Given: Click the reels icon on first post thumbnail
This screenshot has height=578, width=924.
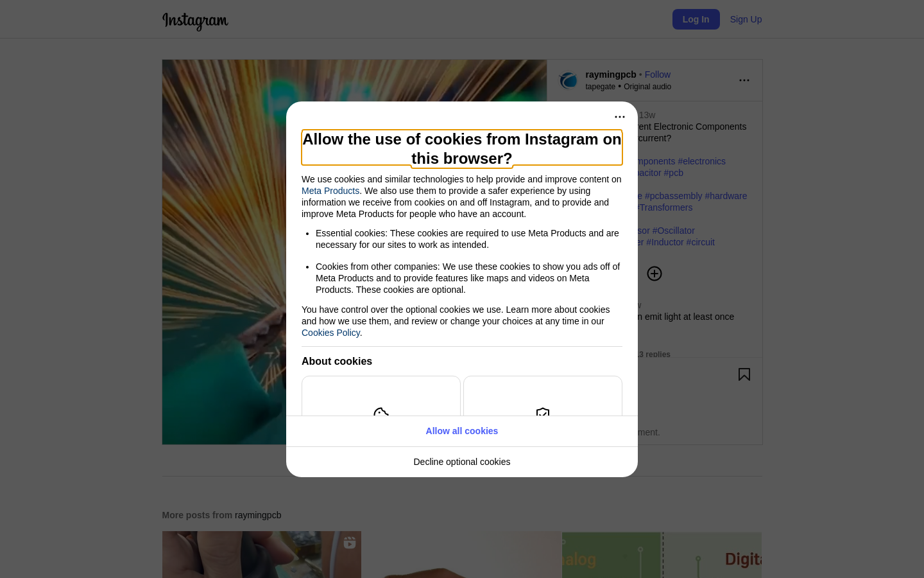Looking at the screenshot, I should [x=350, y=543].
